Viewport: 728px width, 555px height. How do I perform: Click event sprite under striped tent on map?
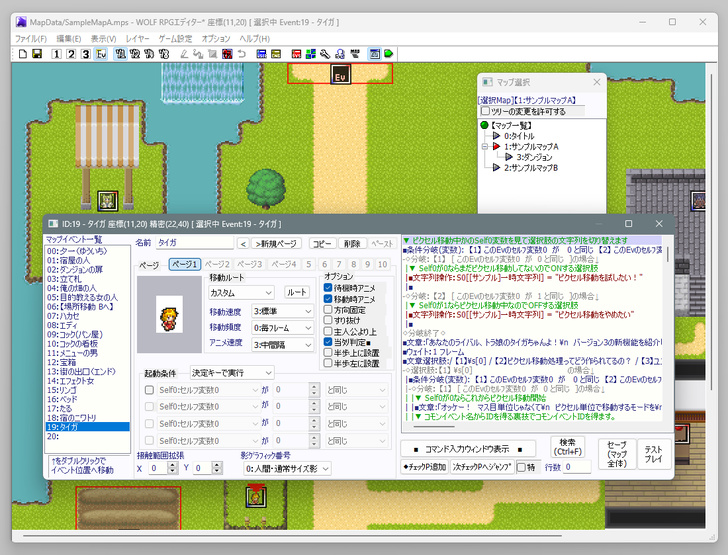tap(108, 201)
